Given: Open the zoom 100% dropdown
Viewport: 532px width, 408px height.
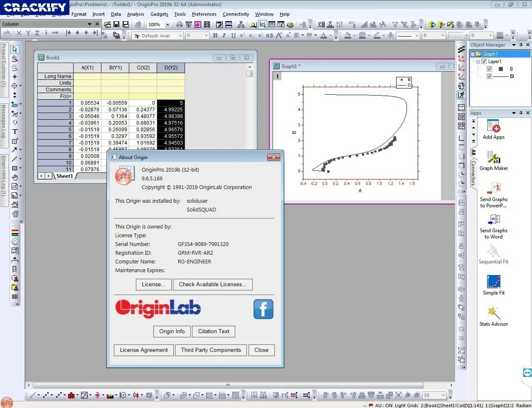Looking at the screenshot, I should pos(167,25).
